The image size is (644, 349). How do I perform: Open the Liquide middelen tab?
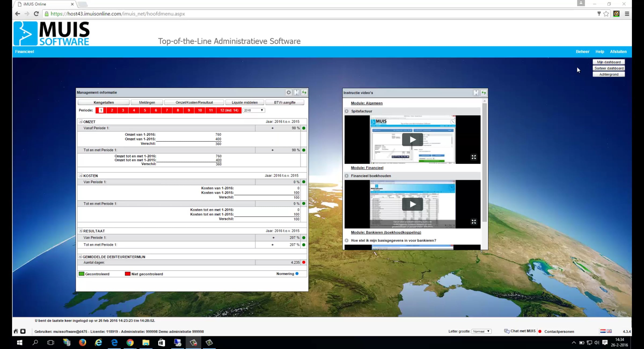tap(245, 102)
